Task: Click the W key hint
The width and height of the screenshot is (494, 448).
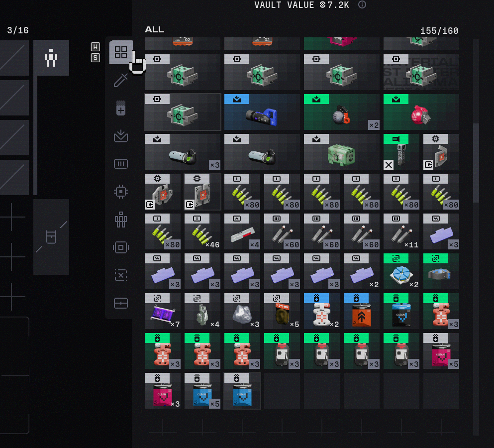Action: point(96,47)
